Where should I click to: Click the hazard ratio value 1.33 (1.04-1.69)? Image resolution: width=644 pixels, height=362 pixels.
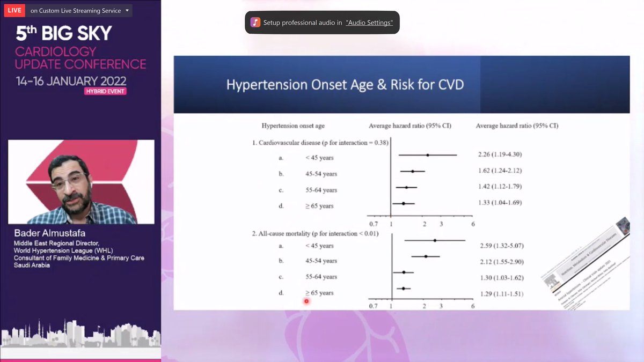coord(500,203)
